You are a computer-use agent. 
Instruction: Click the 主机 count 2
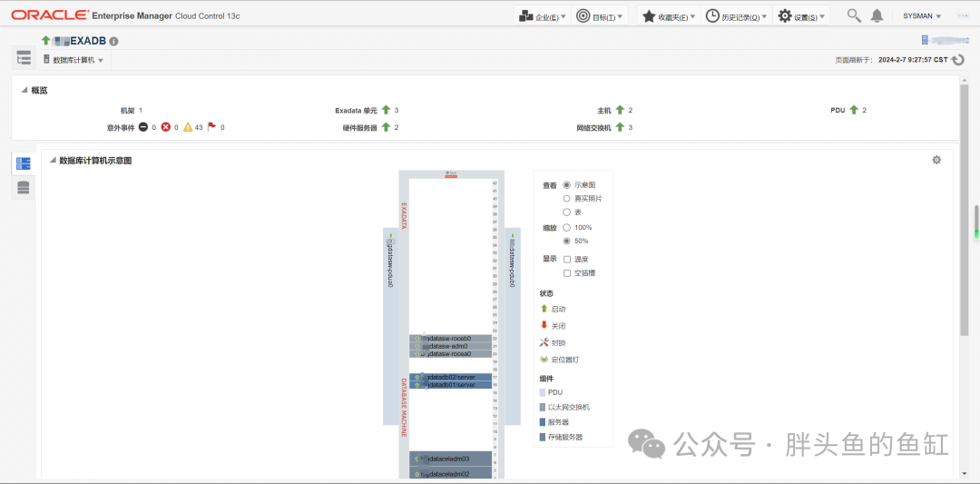631,110
